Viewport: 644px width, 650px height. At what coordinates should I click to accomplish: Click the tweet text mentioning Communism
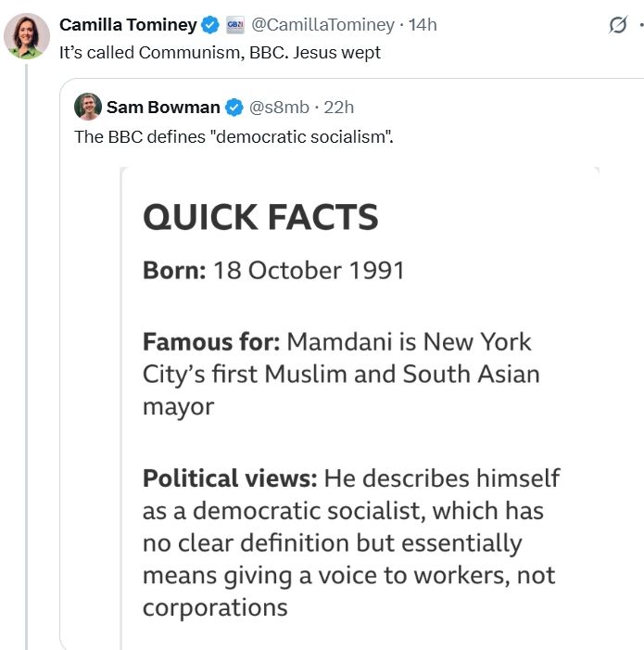point(220,52)
